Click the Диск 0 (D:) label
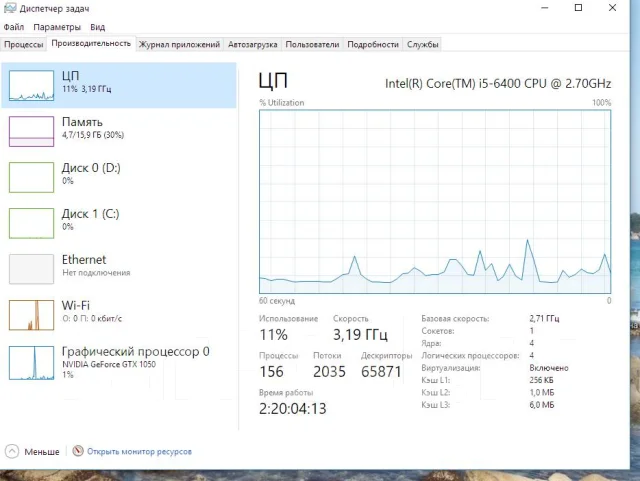Screen dimensions: 640x481 (91, 168)
